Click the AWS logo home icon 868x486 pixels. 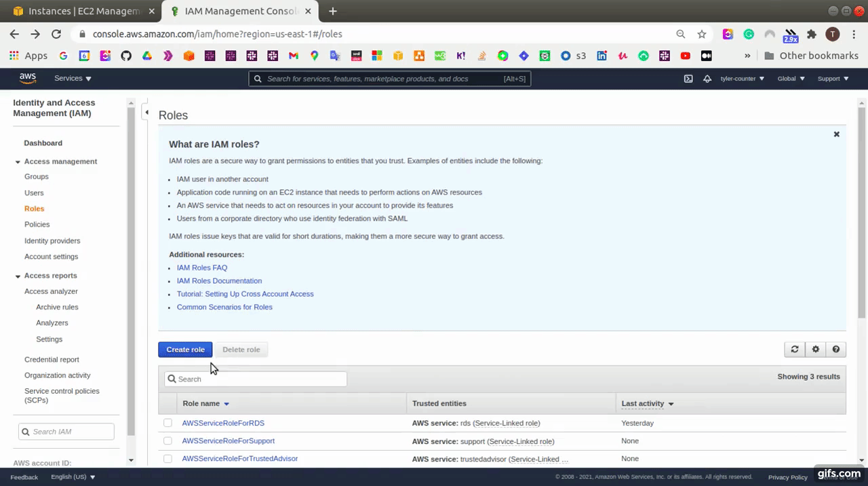[x=28, y=78]
